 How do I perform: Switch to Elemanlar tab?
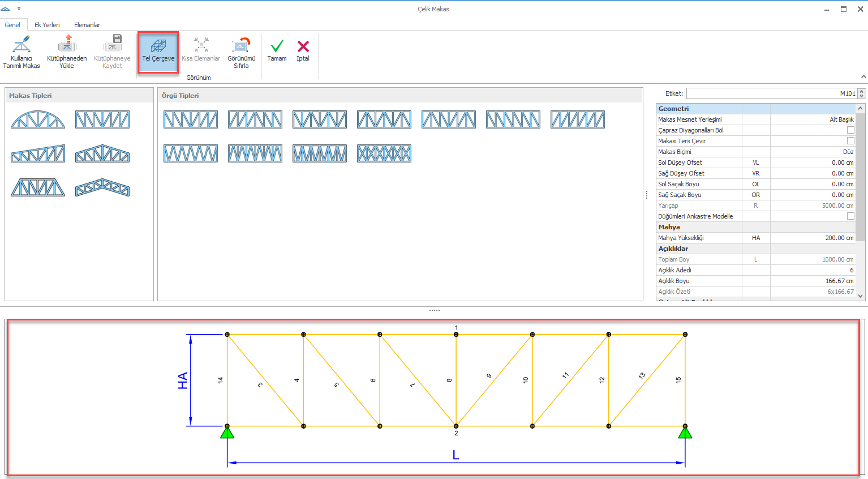pos(87,25)
